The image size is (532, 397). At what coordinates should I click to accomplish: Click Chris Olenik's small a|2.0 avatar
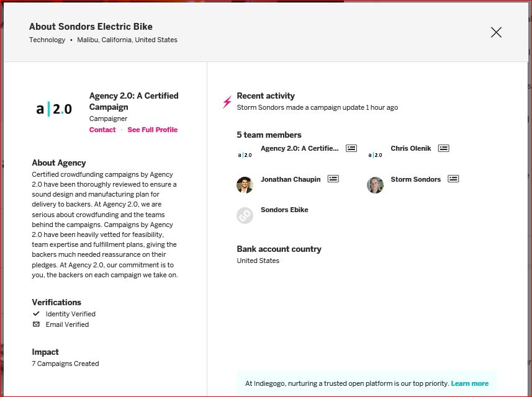[x=375, y=154]
